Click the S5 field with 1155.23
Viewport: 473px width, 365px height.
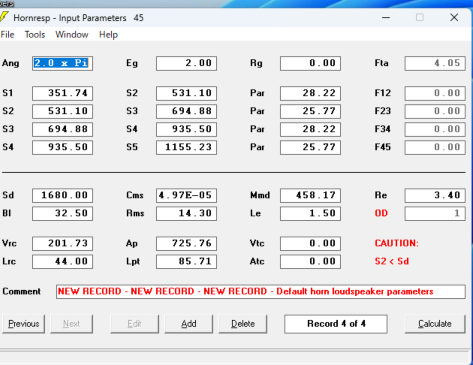tap(186, 147)
